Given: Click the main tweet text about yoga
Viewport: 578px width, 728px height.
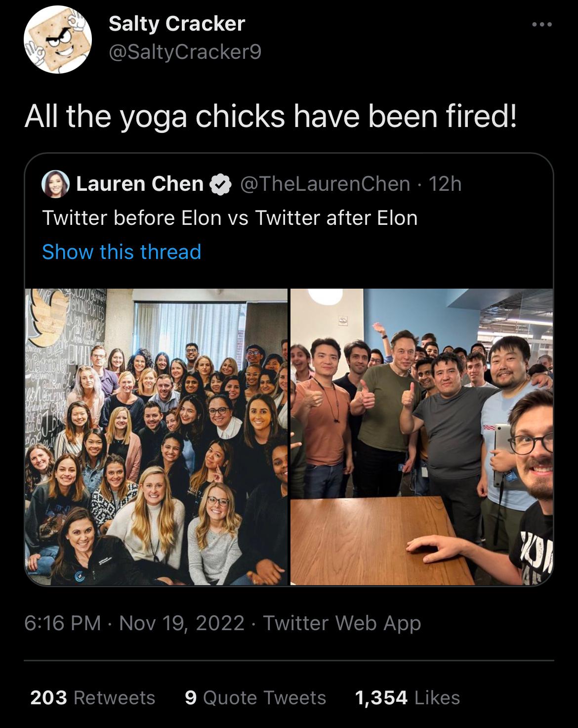Looking at the screenshot, I should click(271, 117).
